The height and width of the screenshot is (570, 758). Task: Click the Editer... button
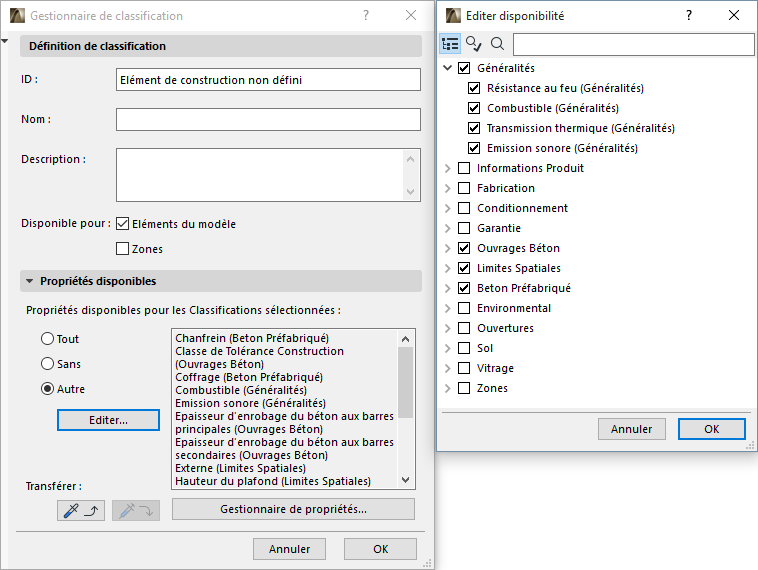[x=108, y=420]
